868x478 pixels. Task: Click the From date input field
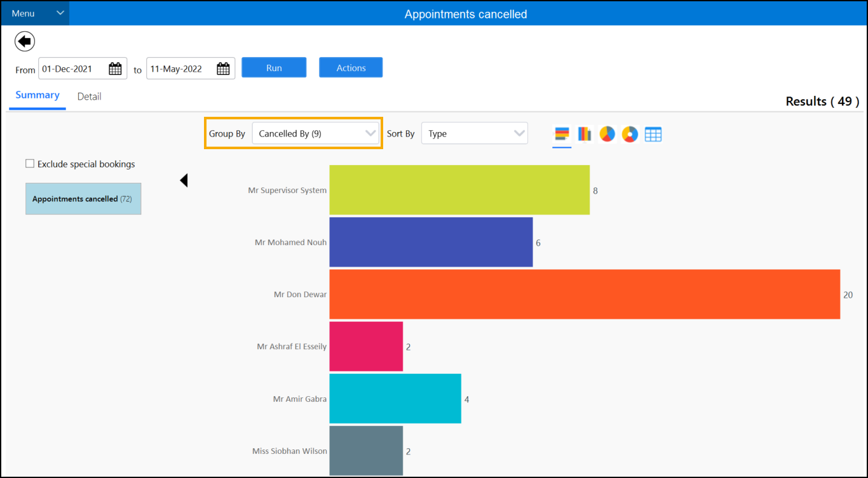pos(72,69)
